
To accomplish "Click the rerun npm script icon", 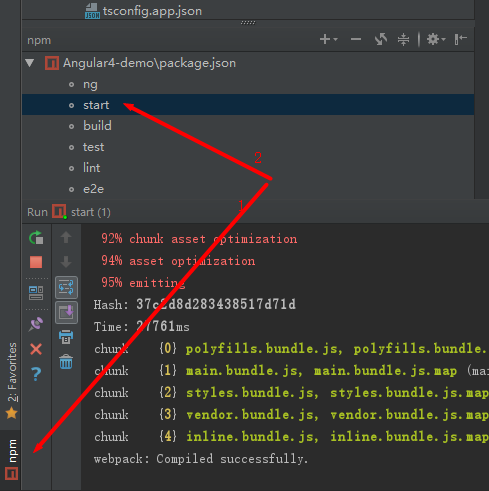I will (36, 238).
